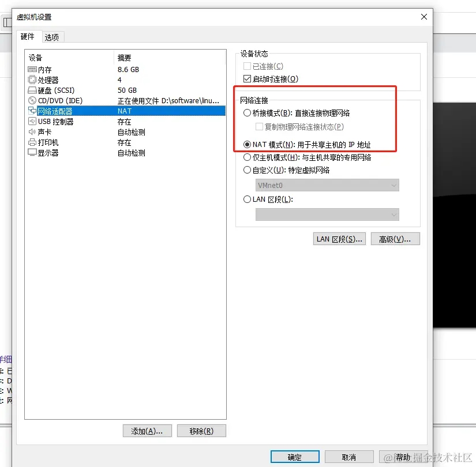This screenshot has height=467, width=476.
Task: Select the hard disk (SCSI) icon
Action: click(32, 90)
